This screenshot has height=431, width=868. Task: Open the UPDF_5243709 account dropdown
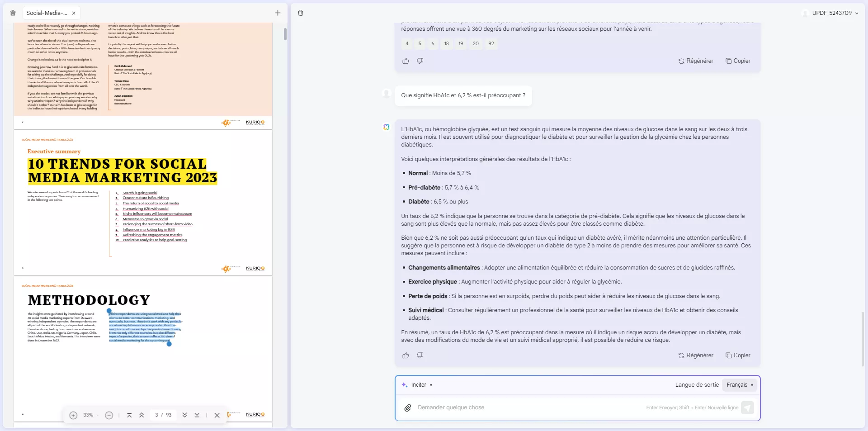(x=830, y=13)
